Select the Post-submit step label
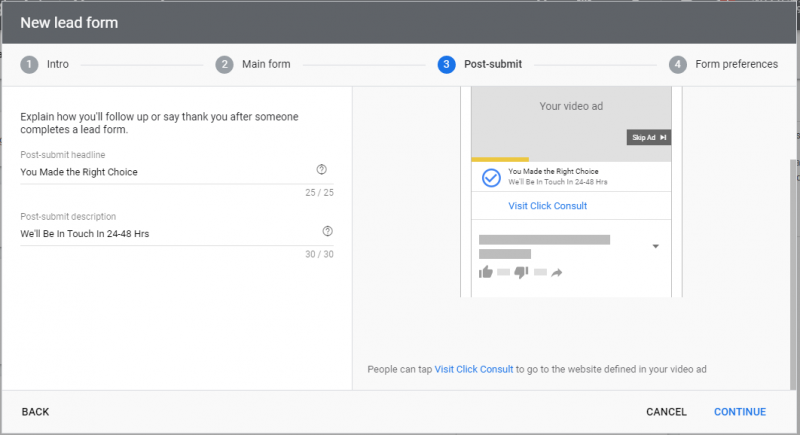Viewport: 800px width, 435px height. 493,64
